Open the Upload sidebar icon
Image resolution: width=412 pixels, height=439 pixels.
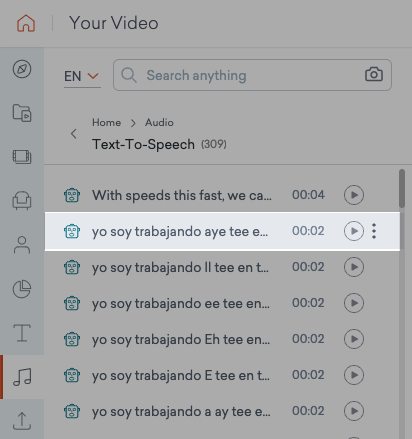[22, 421]
